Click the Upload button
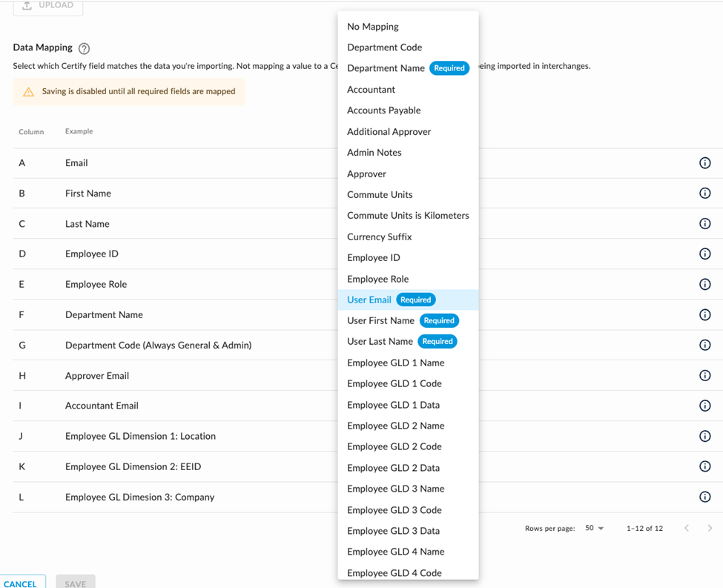The height and width of the screenshot is (588, 723). pyautogui.click(x=48, y=6)
